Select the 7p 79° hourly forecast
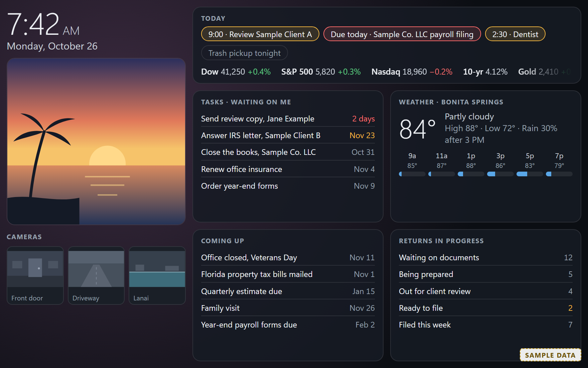Image resolution: width=588 pixels, height=368 pixels. pos(559,164)
